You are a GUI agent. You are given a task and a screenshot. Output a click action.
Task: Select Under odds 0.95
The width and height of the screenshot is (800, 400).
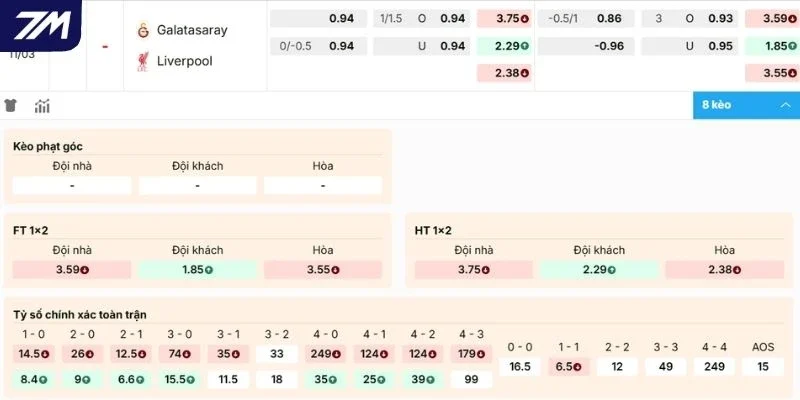pyautogui.click(x=690, y=46)
